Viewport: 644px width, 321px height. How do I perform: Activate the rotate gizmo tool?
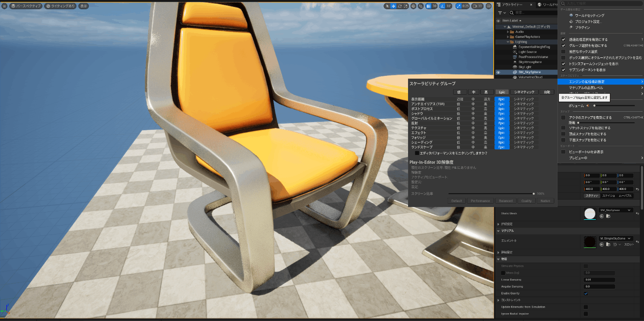[x=400, y=6]
